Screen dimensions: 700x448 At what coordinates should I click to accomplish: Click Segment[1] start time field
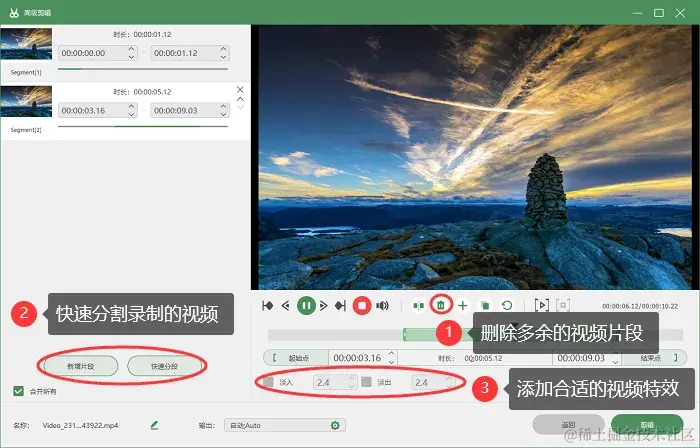(98, 53)
